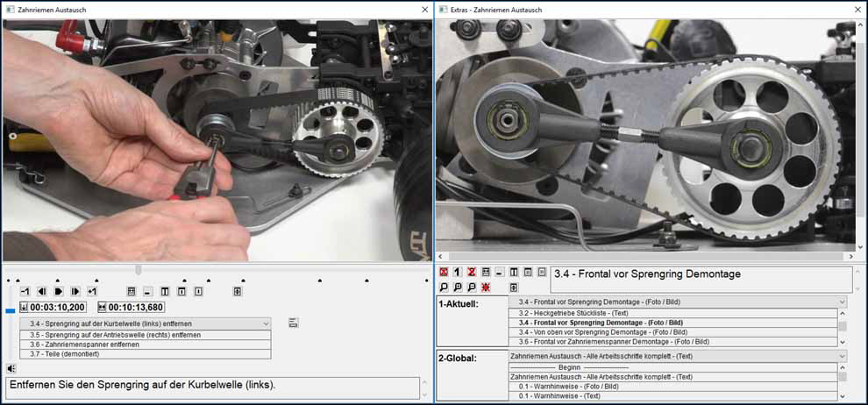Click the list layout icon beside step dropdown

293,323
